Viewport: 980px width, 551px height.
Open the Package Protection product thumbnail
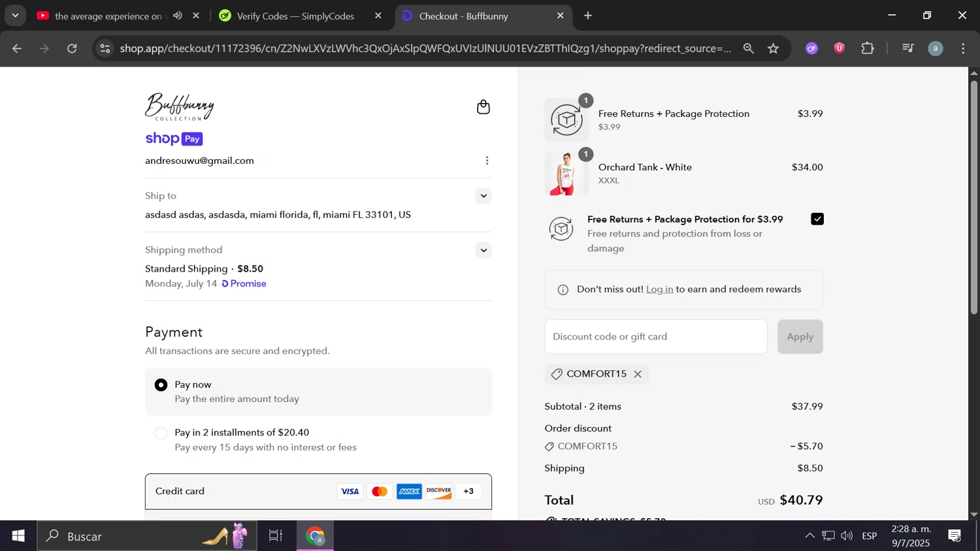click(566, 120)
